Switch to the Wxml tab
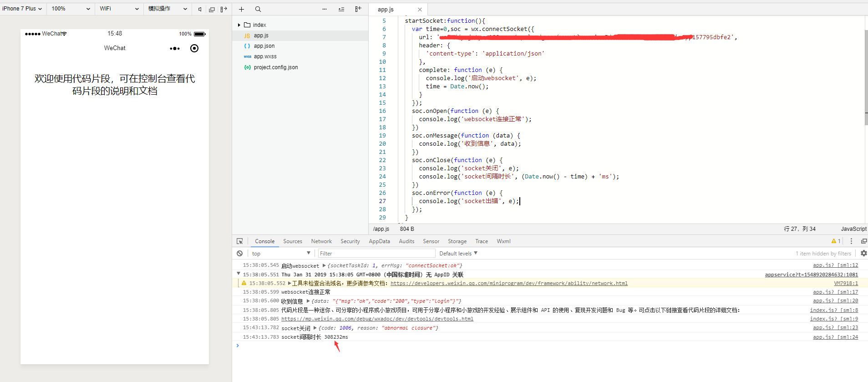 [503, 241]
